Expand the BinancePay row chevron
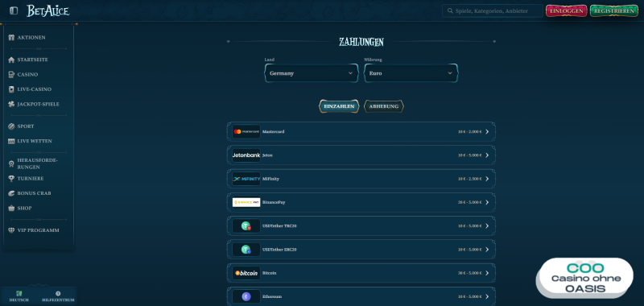This screenshot has height=306, width=644. [x=487, y=202]
